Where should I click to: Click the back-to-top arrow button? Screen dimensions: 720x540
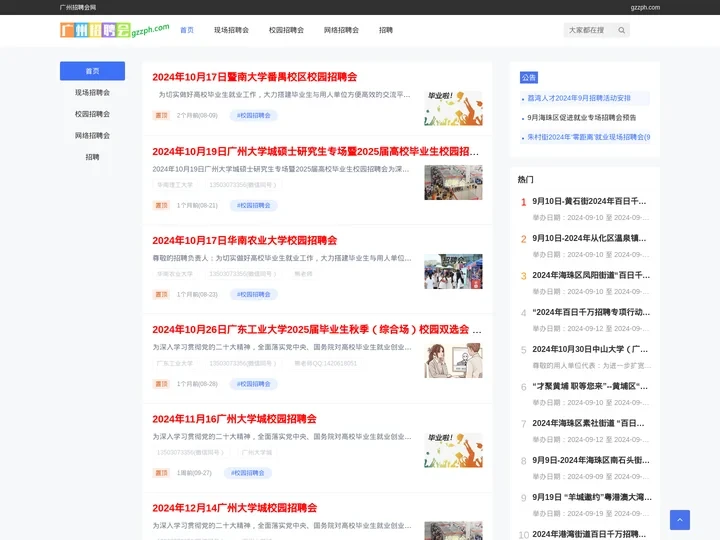pyautogui.click(x=680, y=520)
